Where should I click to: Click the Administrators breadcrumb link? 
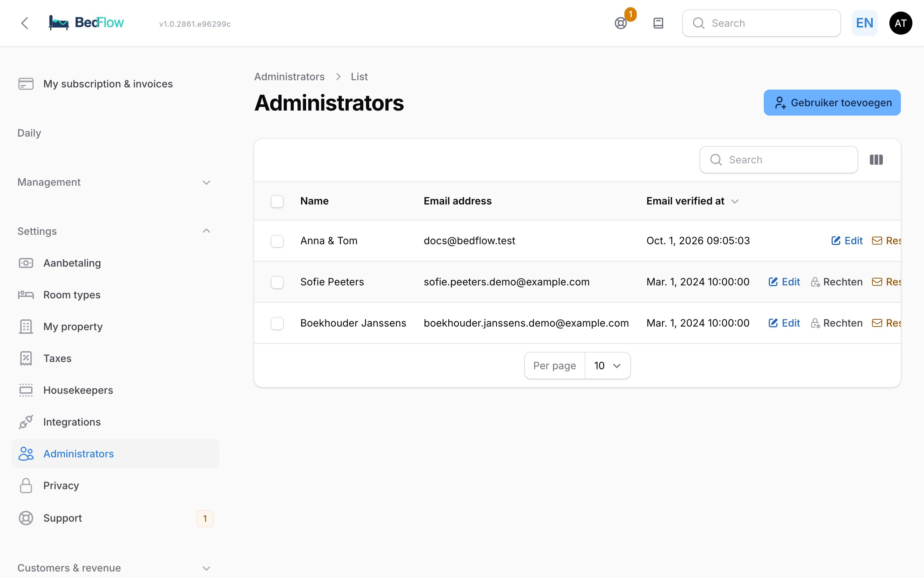point(289,77)
